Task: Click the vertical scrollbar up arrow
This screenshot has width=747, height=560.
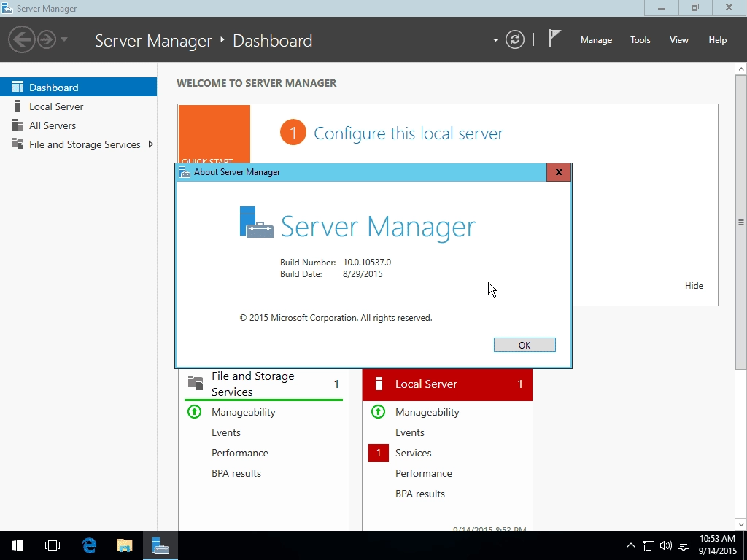Action: [741, 69]
